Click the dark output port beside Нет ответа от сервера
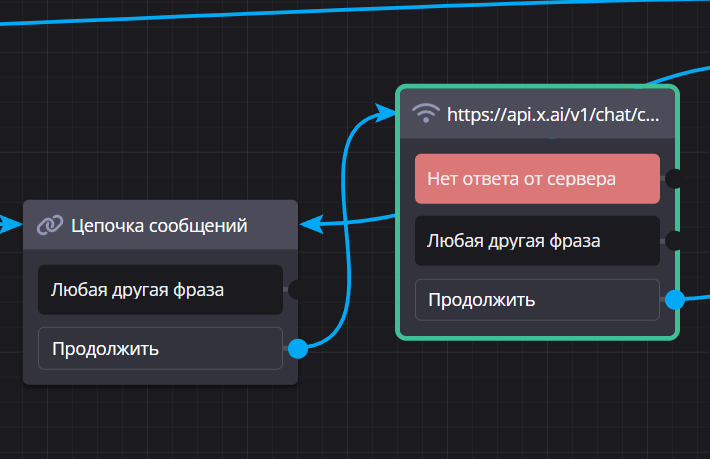 674,179
